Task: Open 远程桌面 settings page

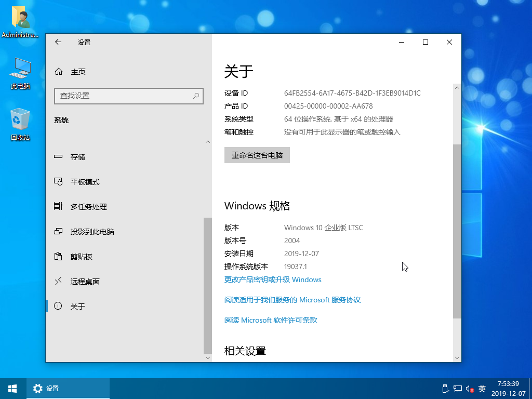Action: click(x=126, y=282)
